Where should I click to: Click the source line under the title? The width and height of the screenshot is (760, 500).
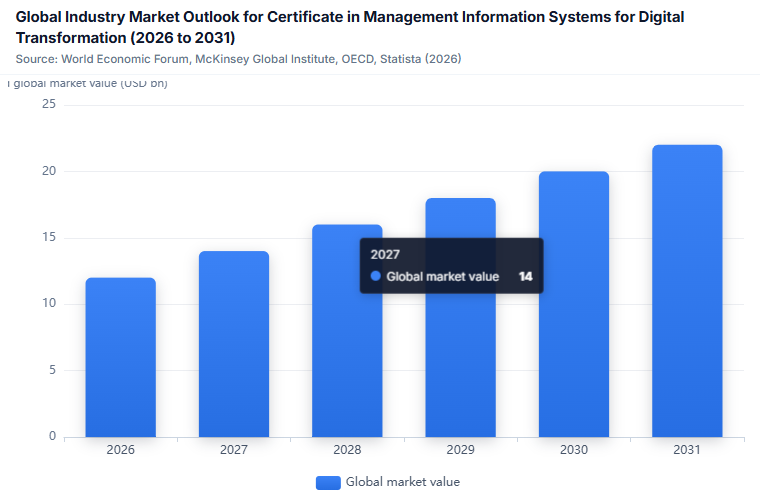(x=238, y=59)
